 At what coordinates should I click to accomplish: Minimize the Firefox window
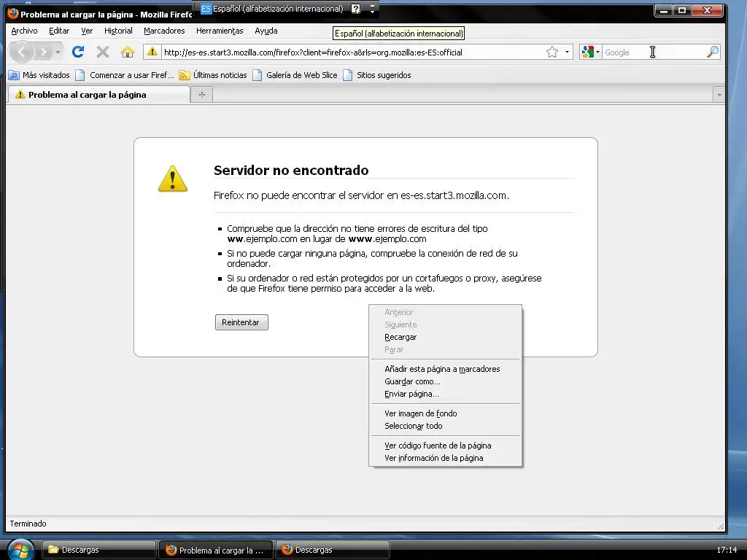664,10
